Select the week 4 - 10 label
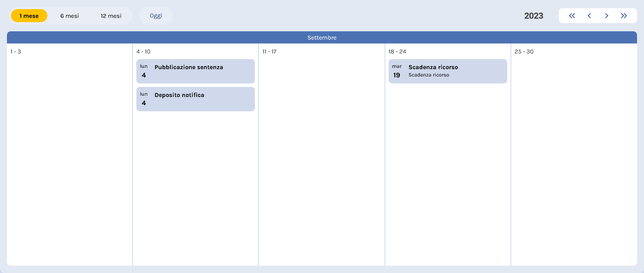644x273 pixels. (x=143, y=52)
